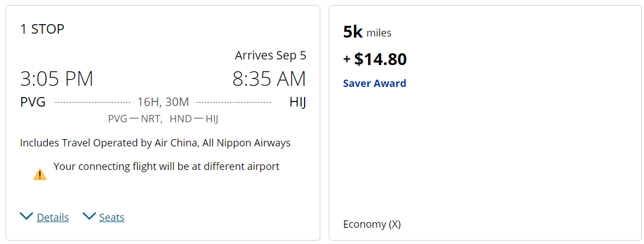Viewport: 644px width, 244px height.
Task: Click the $14.80 price amount
Action: click(x=380, y=59)
